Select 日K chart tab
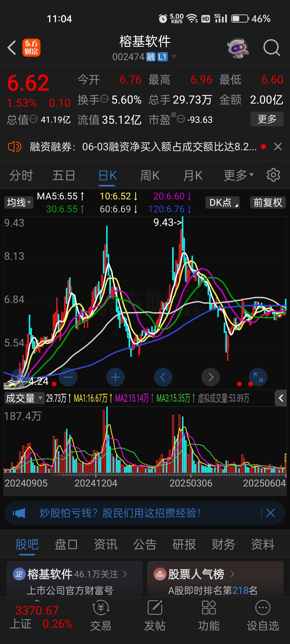The height and width of the screenshot is (644, 290). click(x=107, y=175)
